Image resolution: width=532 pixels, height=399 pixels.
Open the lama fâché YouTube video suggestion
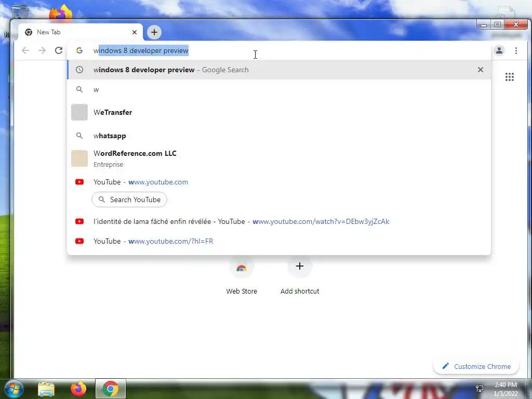(x=279, y=221)
